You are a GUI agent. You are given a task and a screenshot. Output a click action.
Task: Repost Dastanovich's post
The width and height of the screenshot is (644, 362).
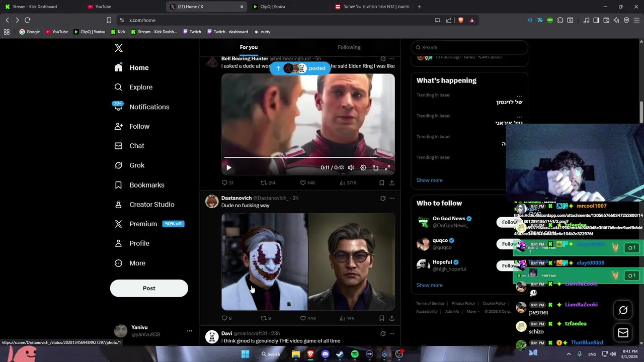pos(265,318)
